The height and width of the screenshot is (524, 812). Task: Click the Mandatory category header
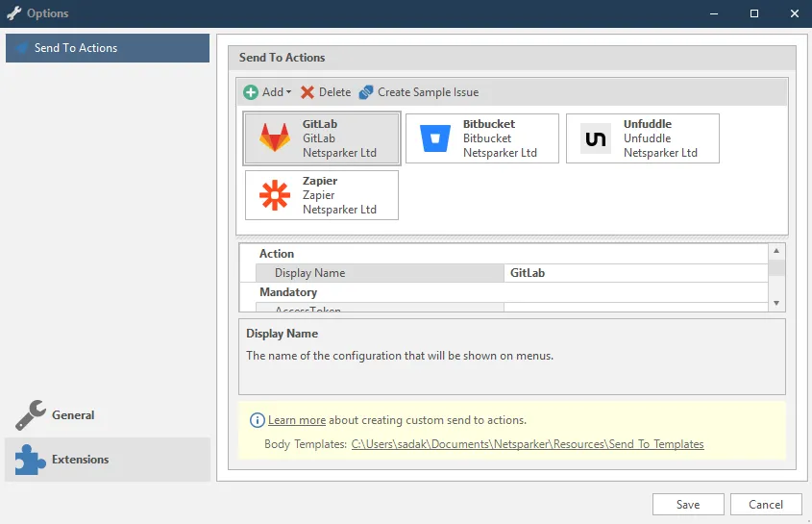288,292
